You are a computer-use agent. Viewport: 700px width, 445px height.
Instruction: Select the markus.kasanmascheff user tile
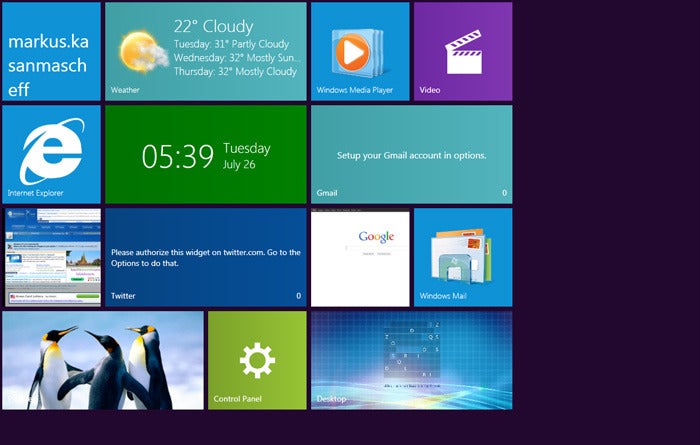51,52
